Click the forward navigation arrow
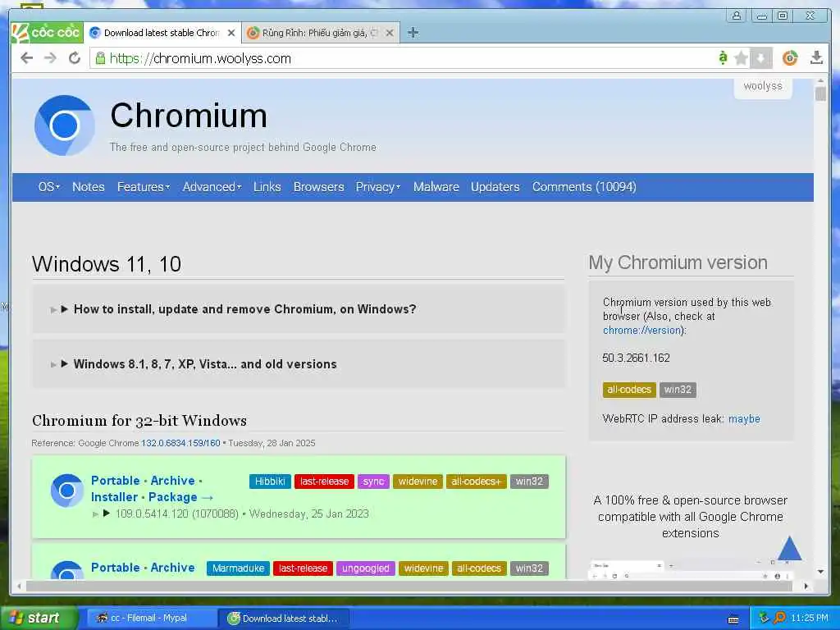This screenshot has width=840, height=630. click(x=50, y=58)
